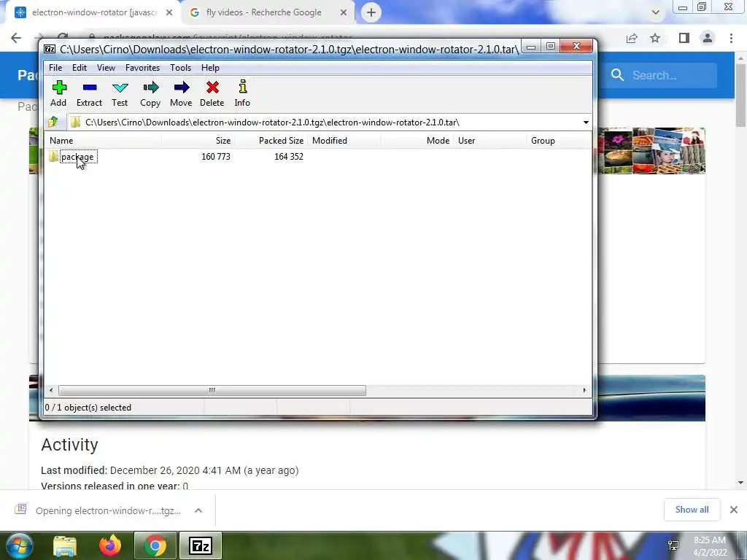This screenshot has width=747, height=560.
Task: Sort by the User column header
Action: tap(489, 141)
